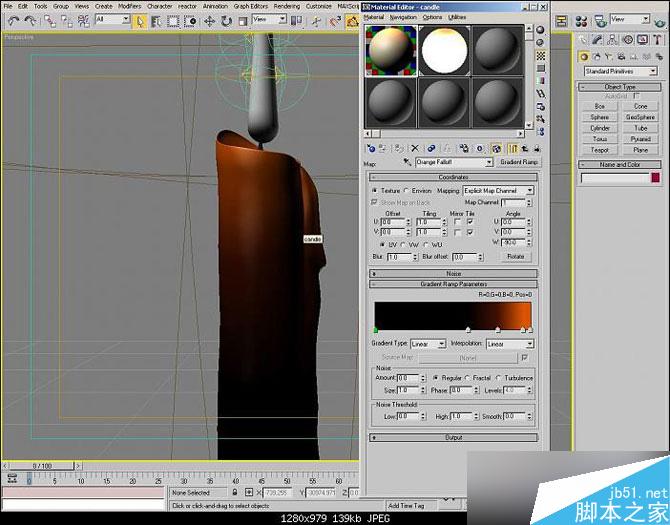Viewport: 670px width, 525px height.
Task: Activate the Select and Move tool
Action: click(x=211, y=19)
